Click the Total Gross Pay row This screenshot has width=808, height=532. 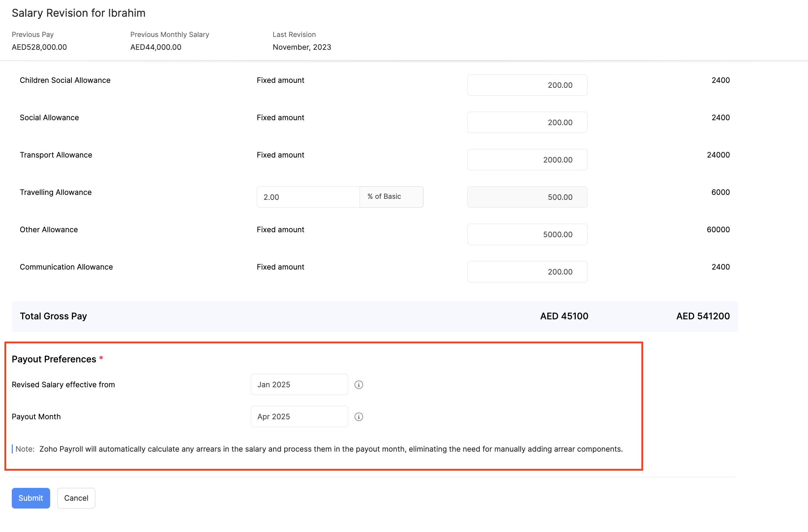tap(53, 316)
